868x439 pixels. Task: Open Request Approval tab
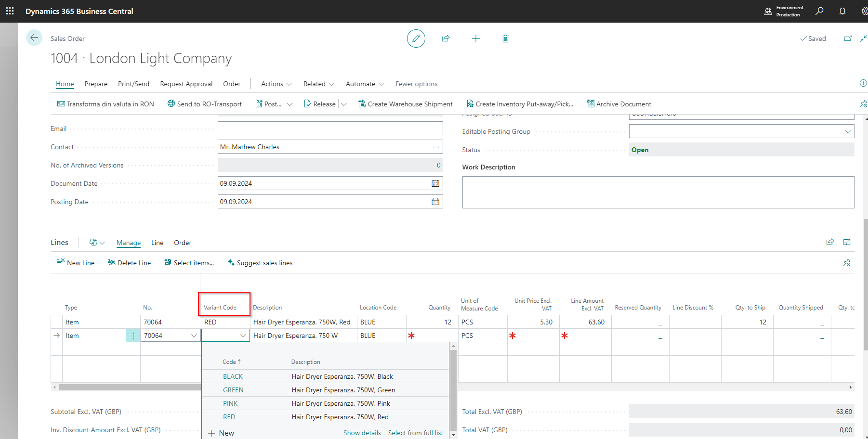point(186,84)
